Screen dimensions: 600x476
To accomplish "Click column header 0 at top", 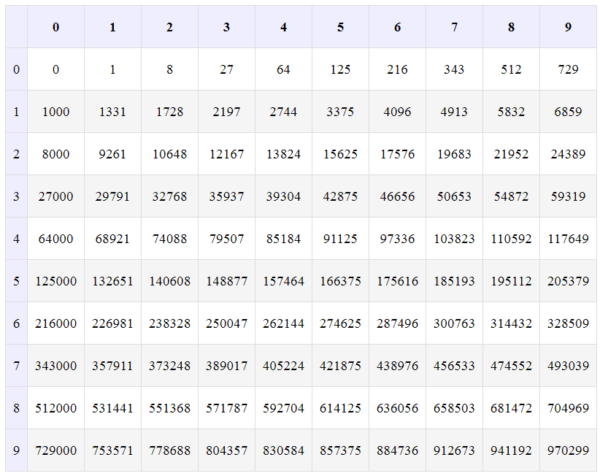I will click(56, 27).
